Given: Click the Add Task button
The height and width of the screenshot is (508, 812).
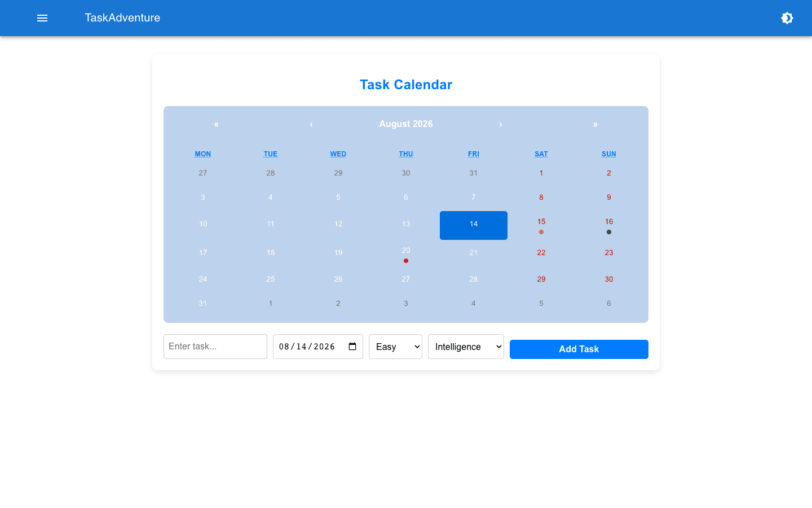Looking at the screenshot, I should 579,349.
